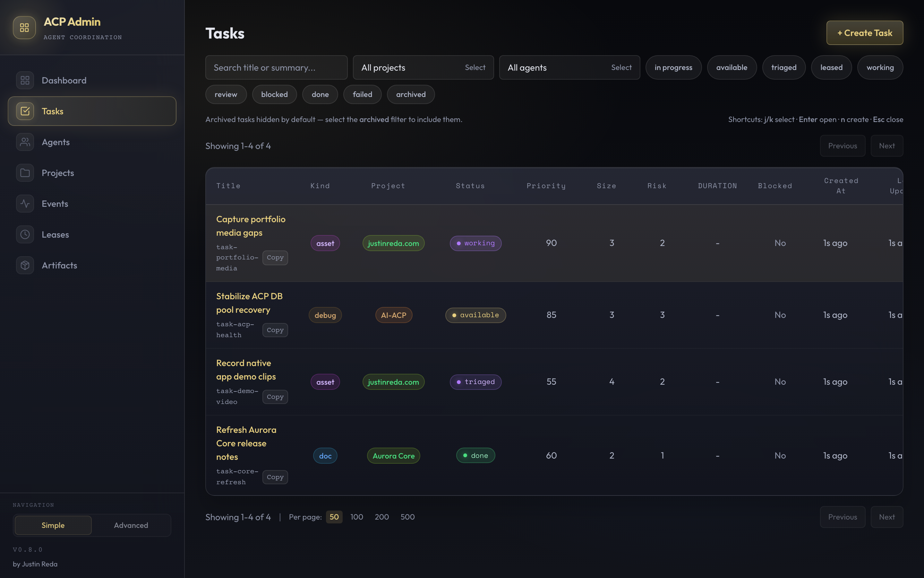Go to the Agents page
The width and height of the screenshot is (924, 578).
tap(92, 142)
